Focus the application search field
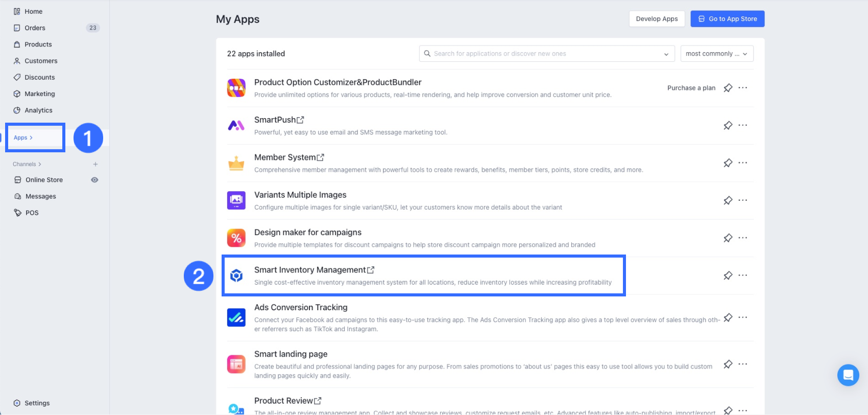This screenshot has width=868, height=415. 541,54
